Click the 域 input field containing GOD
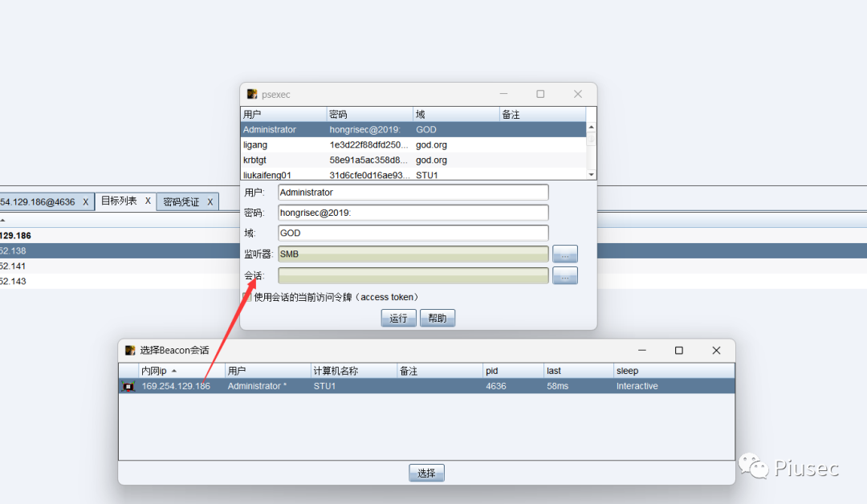The height and width of the screenshot is (504, 867). 413,234
